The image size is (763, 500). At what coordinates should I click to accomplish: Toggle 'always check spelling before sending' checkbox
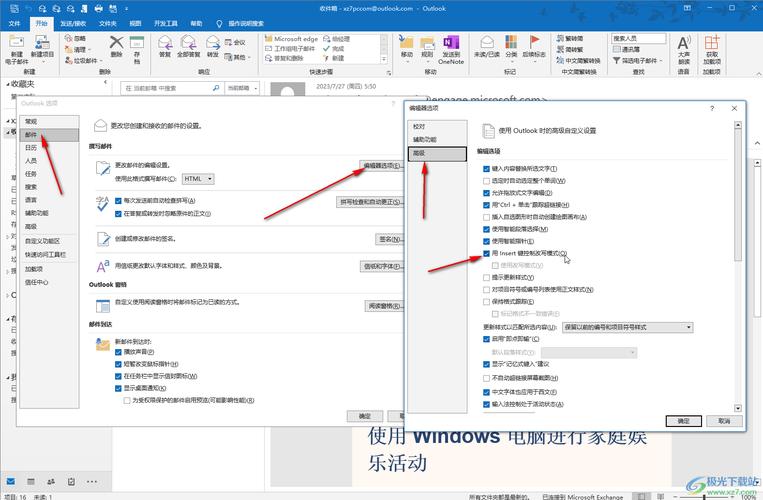[x=118, y=201]
